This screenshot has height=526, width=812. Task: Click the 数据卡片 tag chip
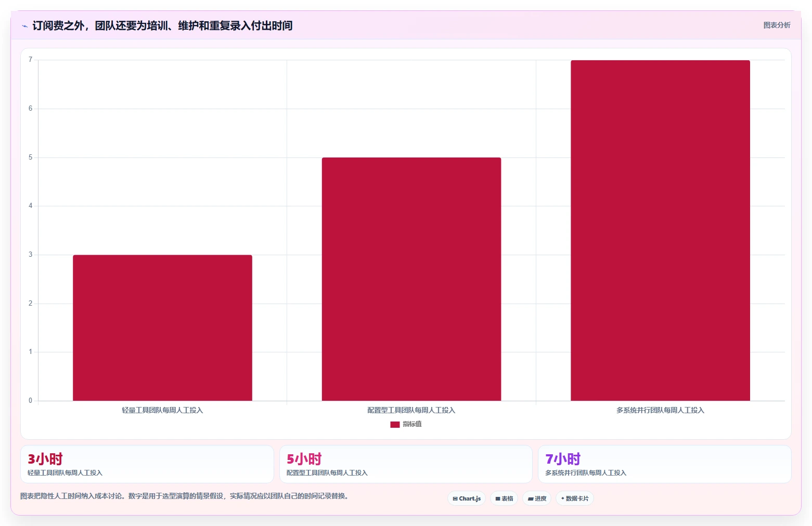click(x=575, y=498)
